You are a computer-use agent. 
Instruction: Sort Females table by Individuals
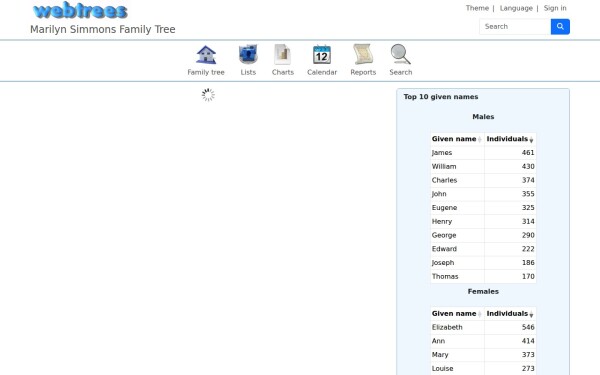(x=510, y=313)
